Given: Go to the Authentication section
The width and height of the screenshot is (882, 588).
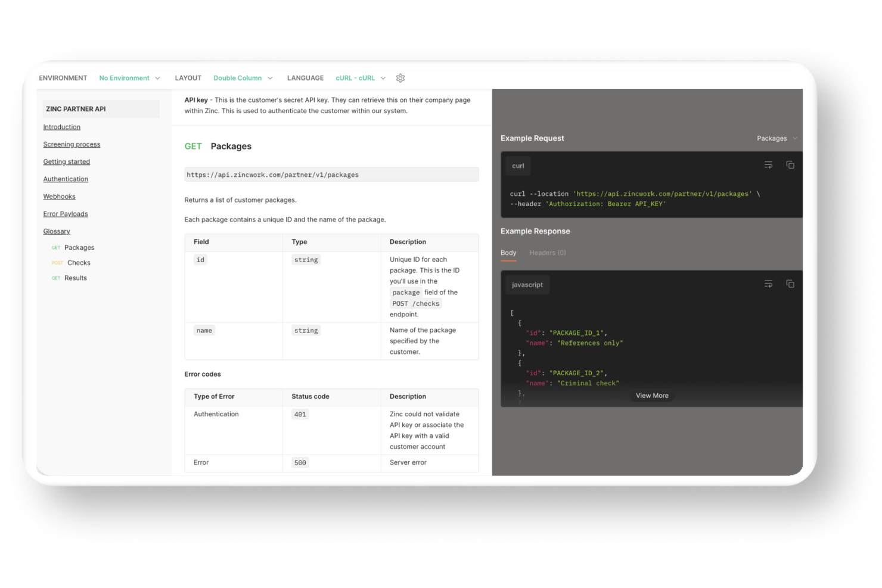Looking at the screenshot, I should (66, 179).
